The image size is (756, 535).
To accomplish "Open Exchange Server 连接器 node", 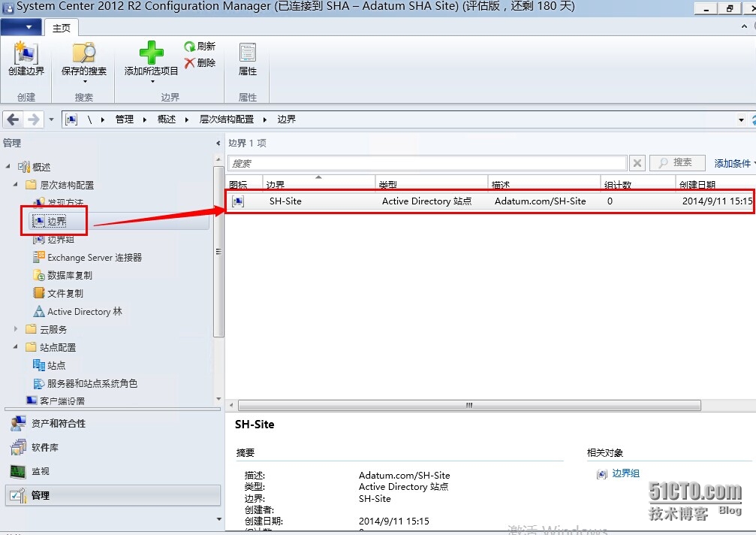I will [87, 258].
